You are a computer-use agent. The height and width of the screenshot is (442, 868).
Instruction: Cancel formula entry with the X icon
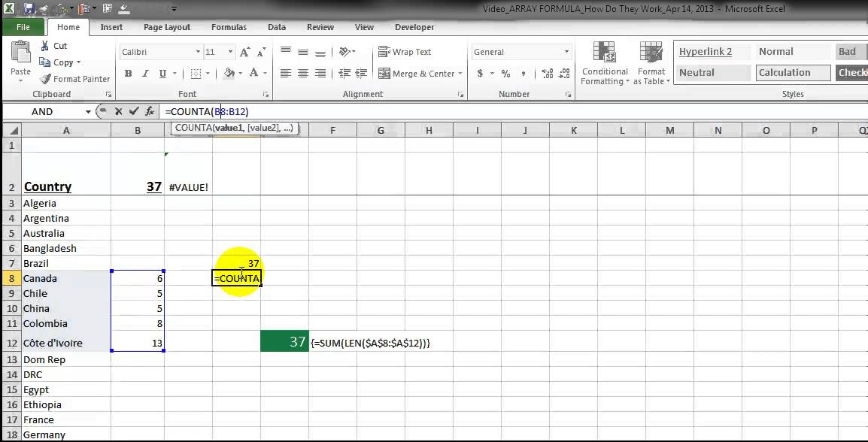click(118, 111)
